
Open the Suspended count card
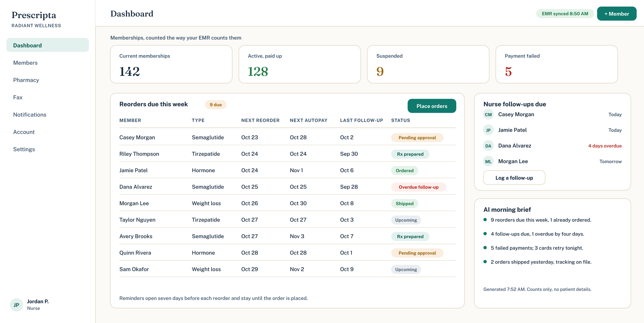(x=428, y=64)
